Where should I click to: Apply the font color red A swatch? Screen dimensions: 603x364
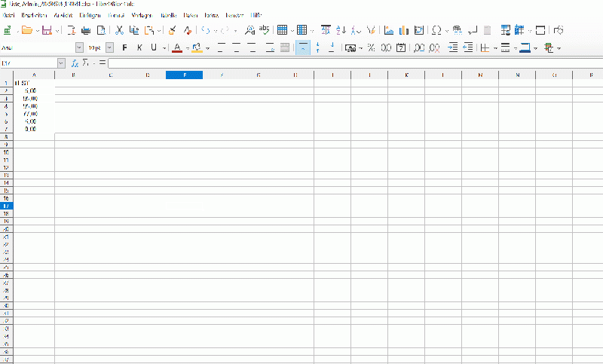point(176,47)
